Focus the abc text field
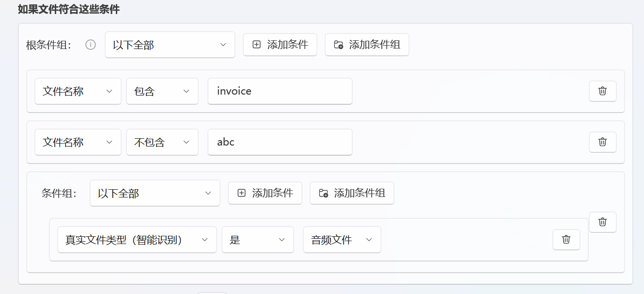This screenshot has height=294, width=644. [280, 142]
